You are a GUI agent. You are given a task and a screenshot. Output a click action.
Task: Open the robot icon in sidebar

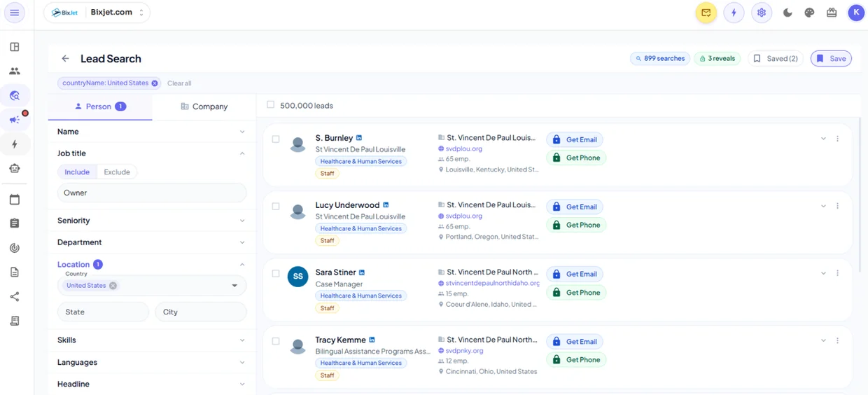point(15,168)
